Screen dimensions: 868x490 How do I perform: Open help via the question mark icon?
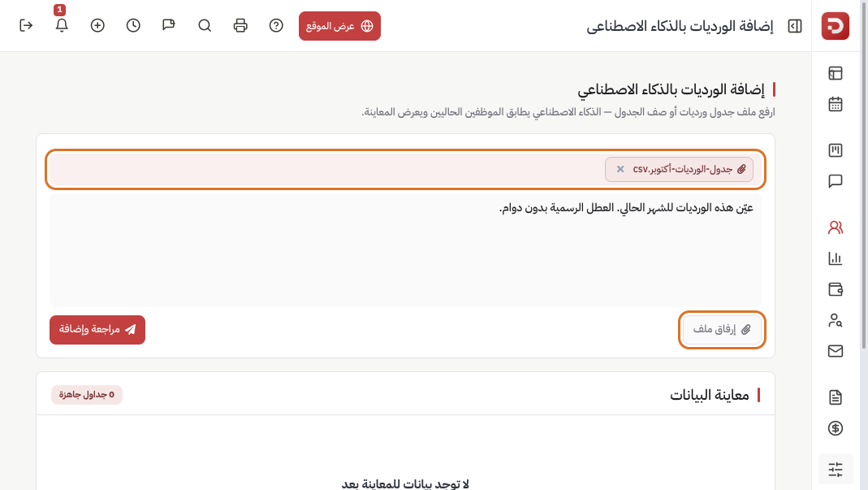click(x=276, y=25)
